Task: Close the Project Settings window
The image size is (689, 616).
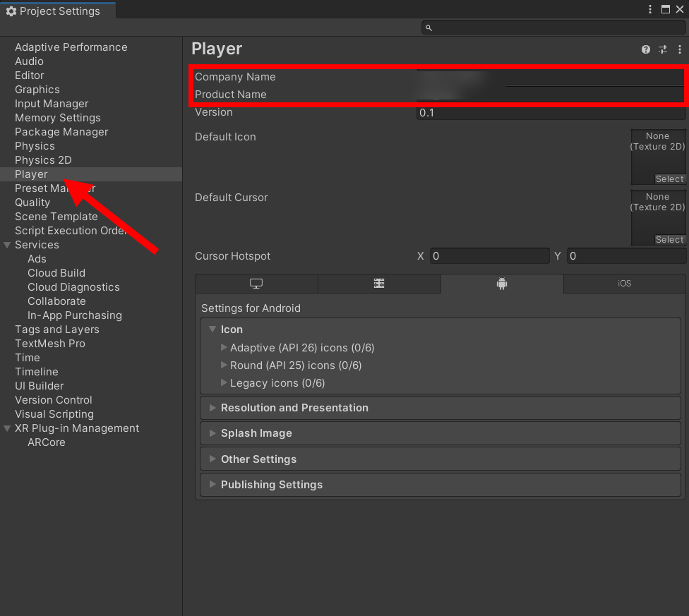Action: [679, 9]
